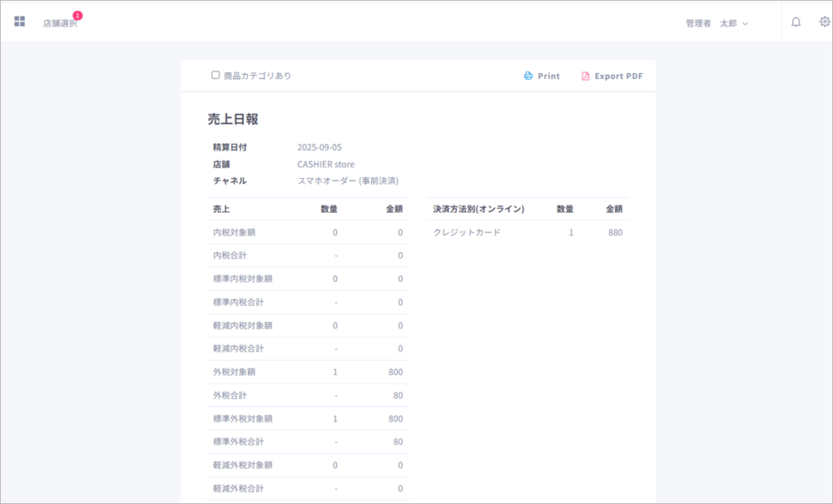
Task: Open the settings gear icon
Action: [x=824, y=22]
